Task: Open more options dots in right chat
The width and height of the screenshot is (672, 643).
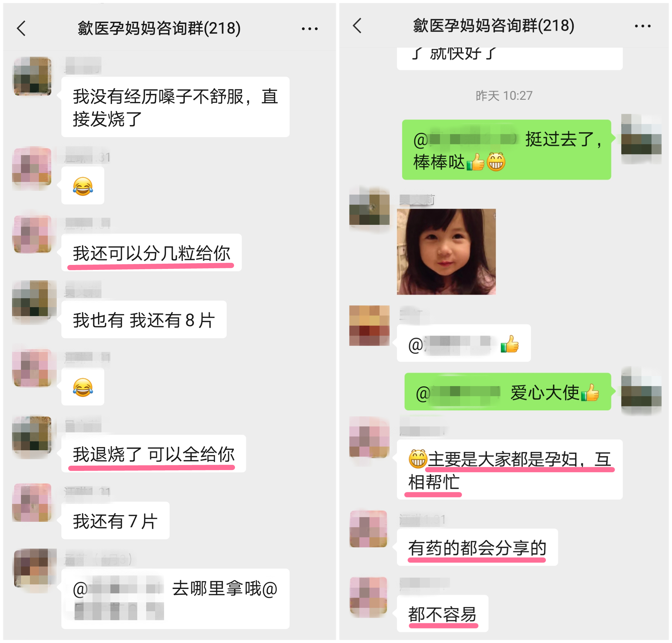Action: [642, 26]
